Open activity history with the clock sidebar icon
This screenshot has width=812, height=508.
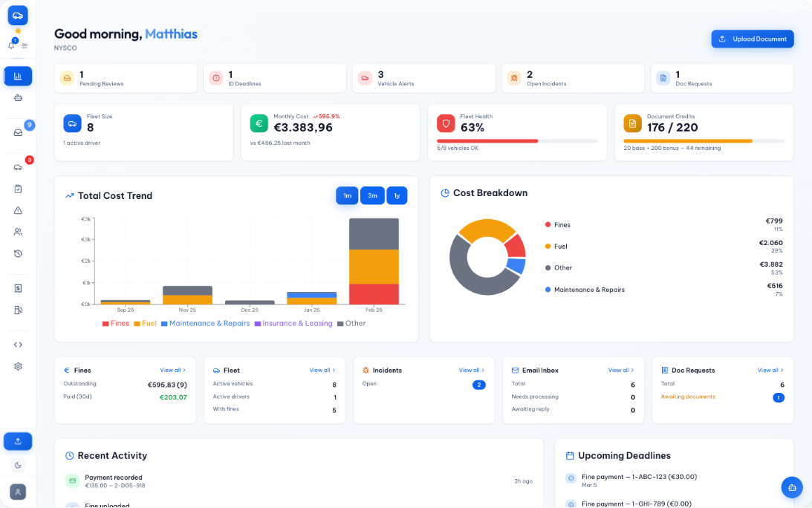click(18, 253)
